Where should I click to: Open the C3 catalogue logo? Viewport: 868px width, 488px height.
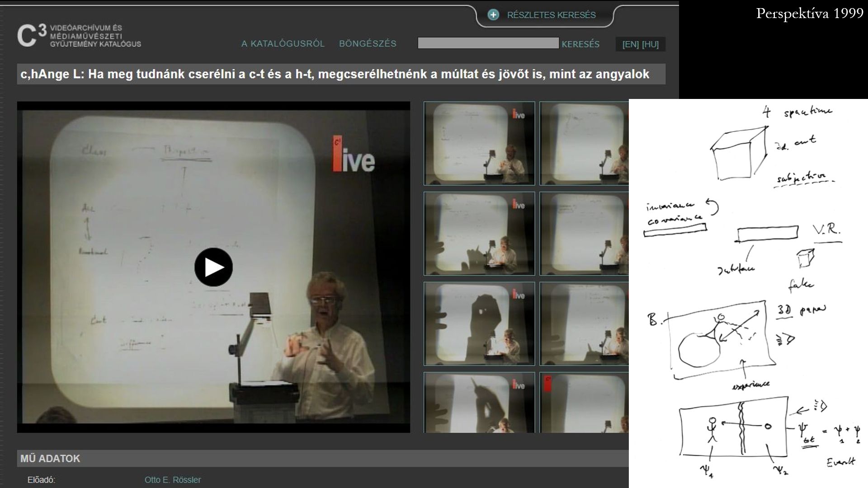[x=79, y=36]
